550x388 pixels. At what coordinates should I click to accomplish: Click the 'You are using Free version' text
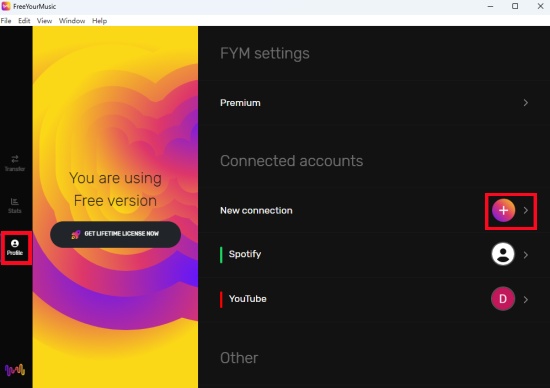point(115,189)
